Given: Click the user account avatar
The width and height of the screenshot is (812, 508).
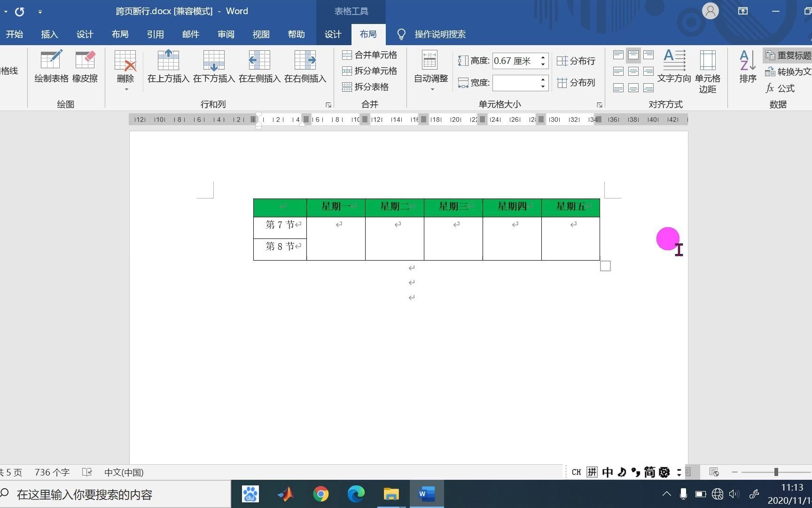Looking at the screenshot, I should click(710, 11).
